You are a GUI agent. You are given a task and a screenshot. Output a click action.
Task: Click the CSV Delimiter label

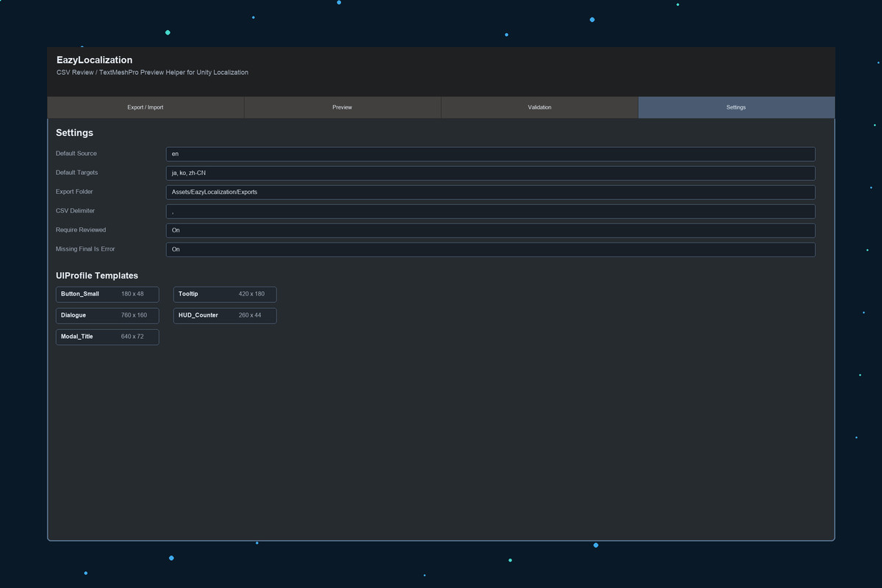(75, 211)
